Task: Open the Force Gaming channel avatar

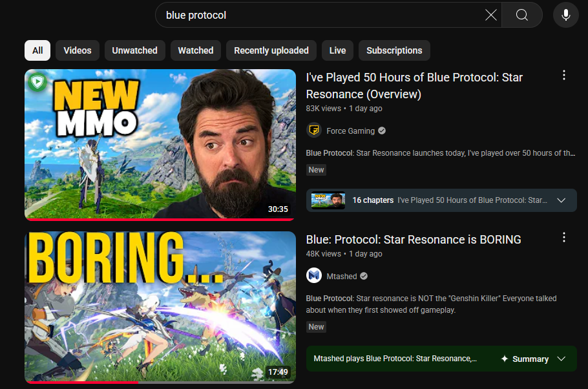Action: (x=314, y=131)
